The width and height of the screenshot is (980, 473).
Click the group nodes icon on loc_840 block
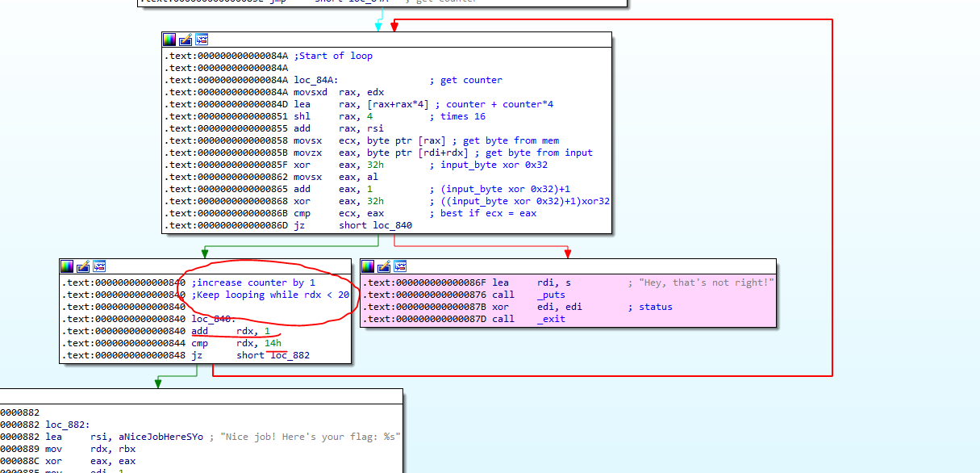coord(100,266)
